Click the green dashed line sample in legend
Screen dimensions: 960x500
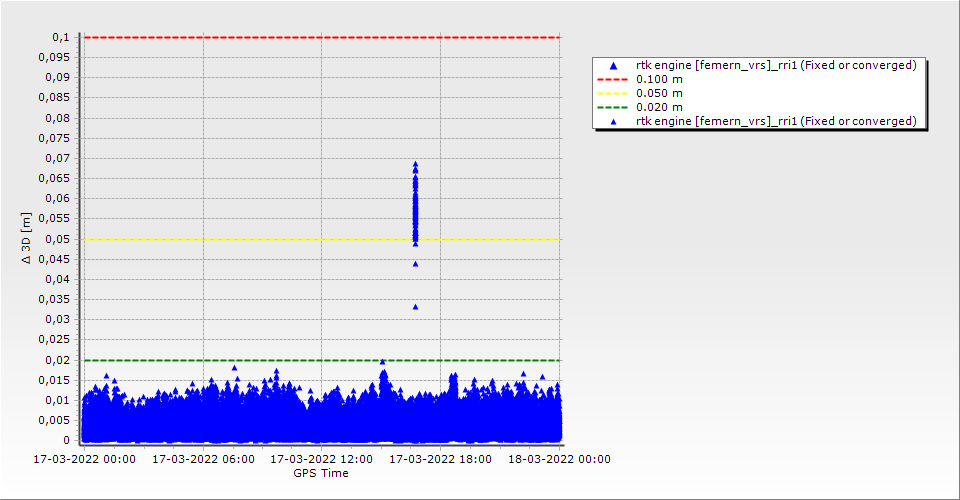pyautogui.click(x=613, y=107)
